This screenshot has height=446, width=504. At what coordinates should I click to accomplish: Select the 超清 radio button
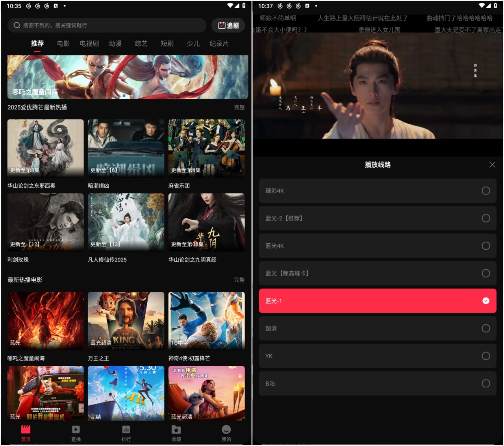tap(486, 328)
